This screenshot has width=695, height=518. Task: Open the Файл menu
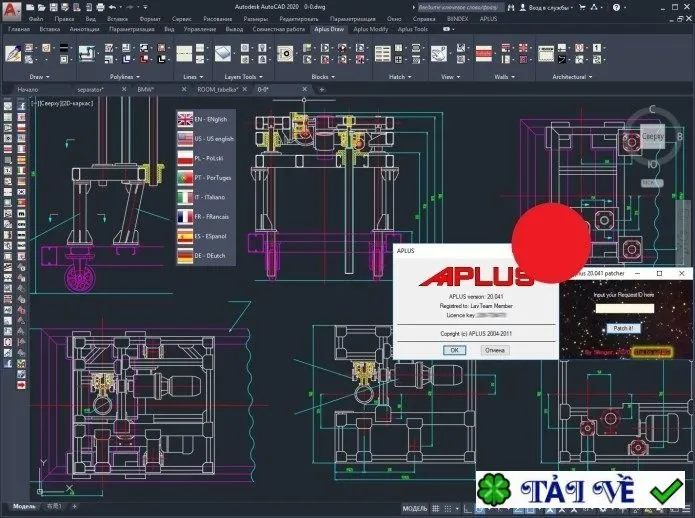point(36,19)
